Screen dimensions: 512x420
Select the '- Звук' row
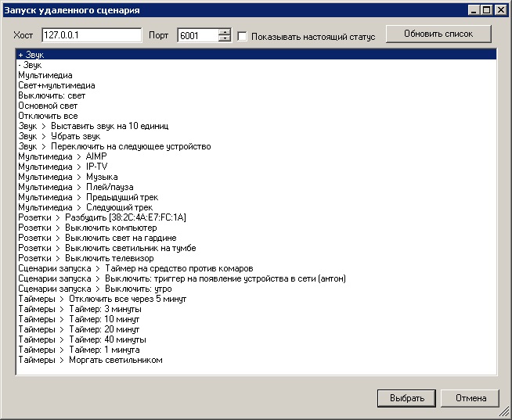click(x=256, y=65)
